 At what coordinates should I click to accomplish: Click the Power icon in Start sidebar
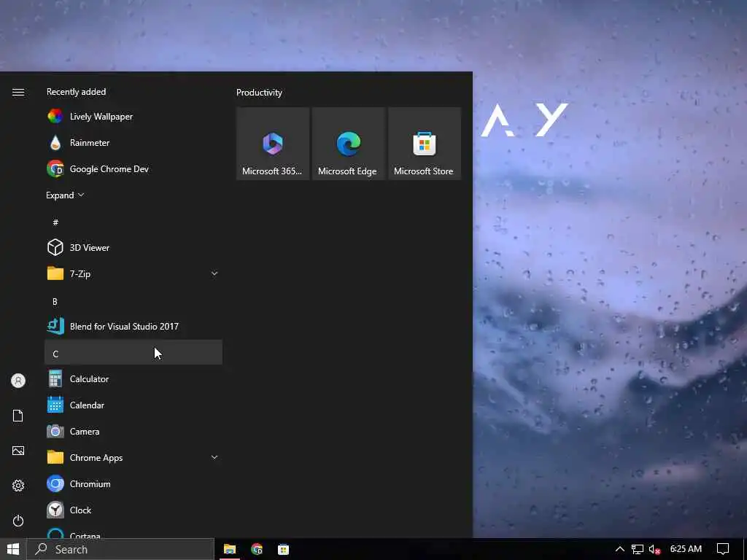(x=18, y=521)
